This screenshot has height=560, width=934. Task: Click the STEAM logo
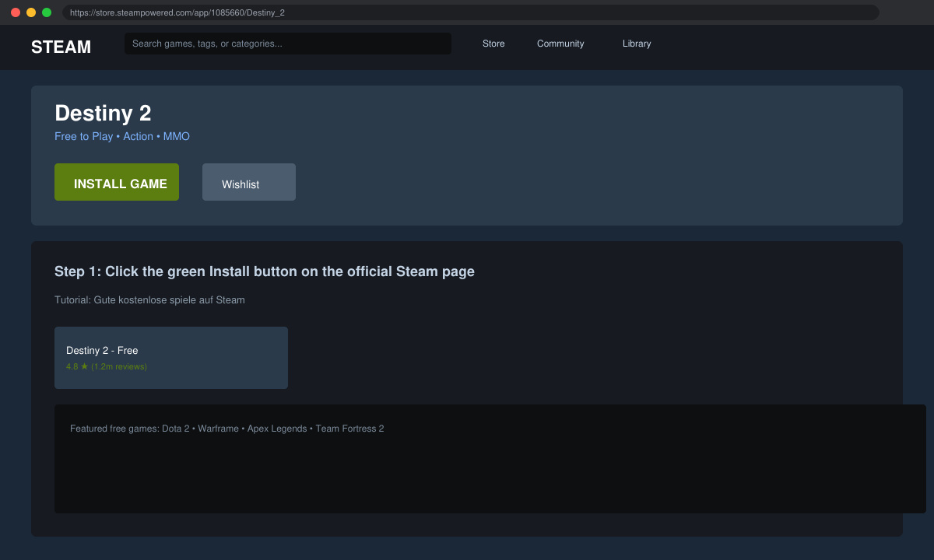[61, 47]
